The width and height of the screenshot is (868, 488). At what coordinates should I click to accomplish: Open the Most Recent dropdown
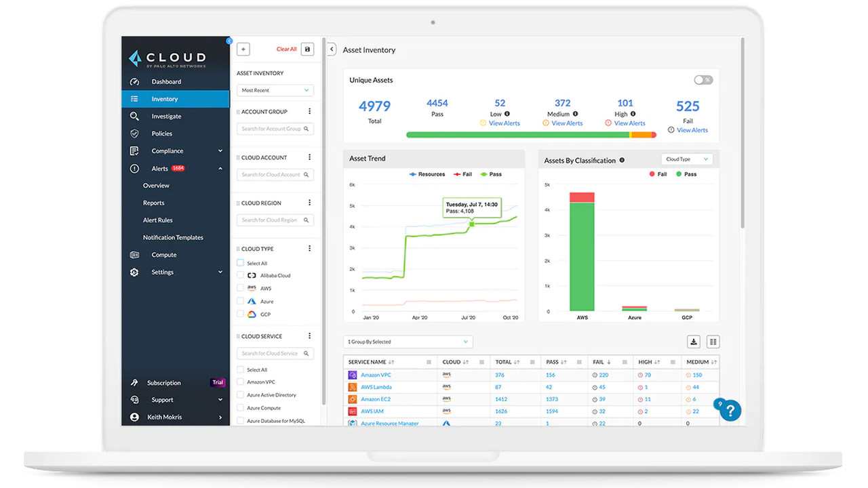[x=275, y=90]
